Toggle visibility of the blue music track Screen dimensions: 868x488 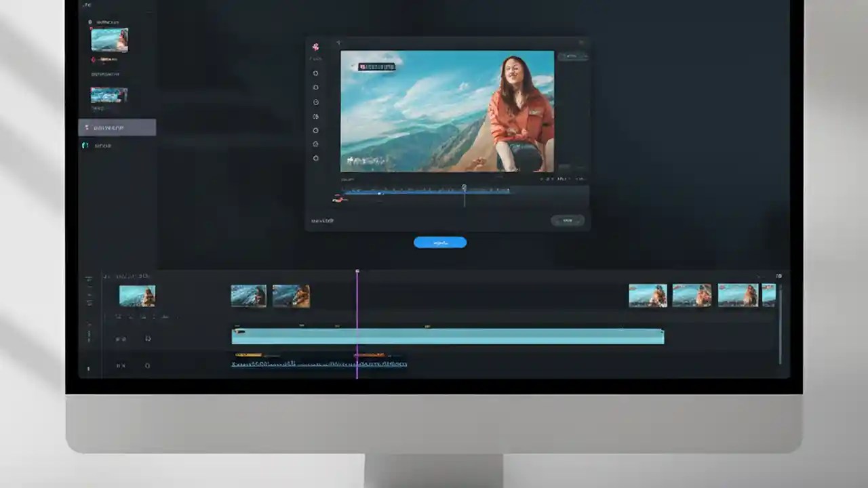click(x=121, y=338)
